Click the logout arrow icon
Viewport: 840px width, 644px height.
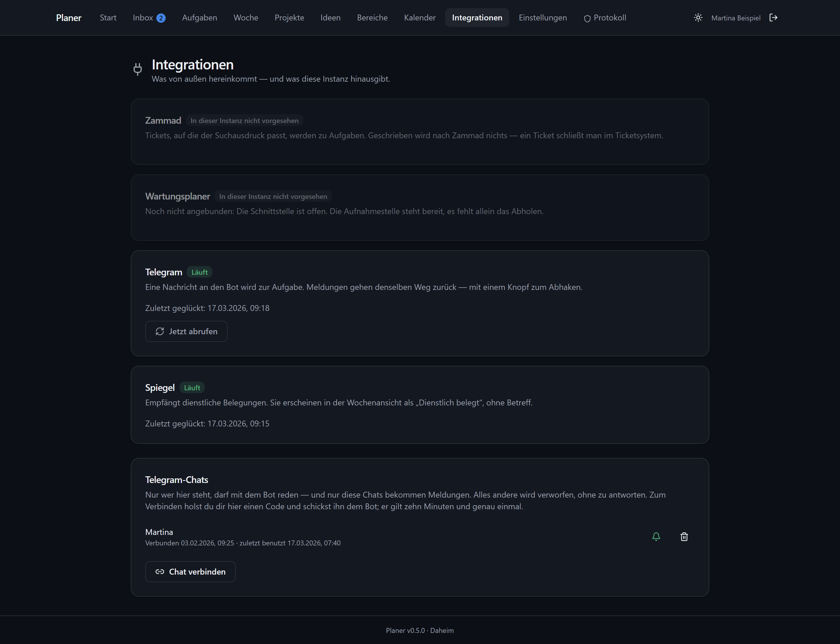pyautogui.click(x=773, y=17)
